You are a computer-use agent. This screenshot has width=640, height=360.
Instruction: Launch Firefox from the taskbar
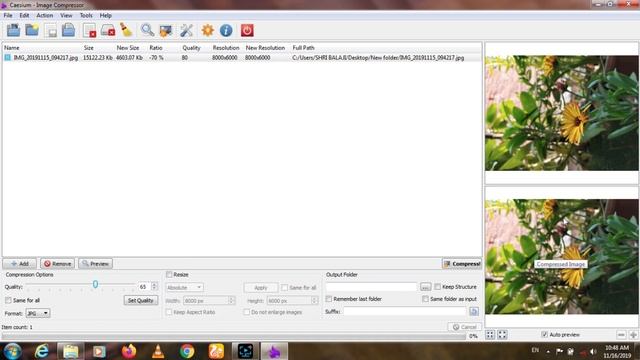(x=129, y=351)
